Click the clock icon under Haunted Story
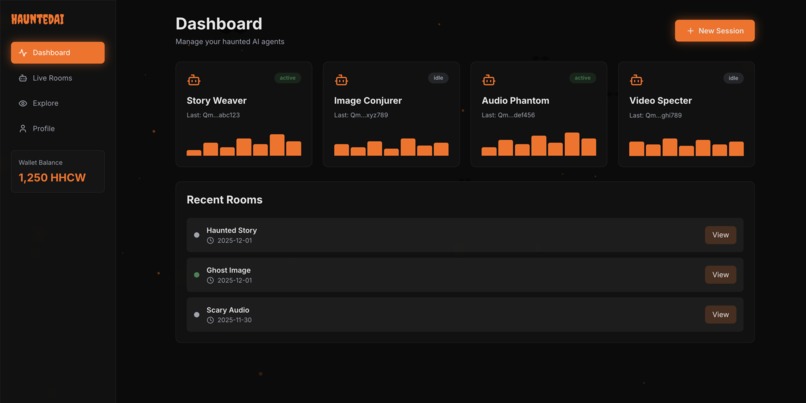 210,241
